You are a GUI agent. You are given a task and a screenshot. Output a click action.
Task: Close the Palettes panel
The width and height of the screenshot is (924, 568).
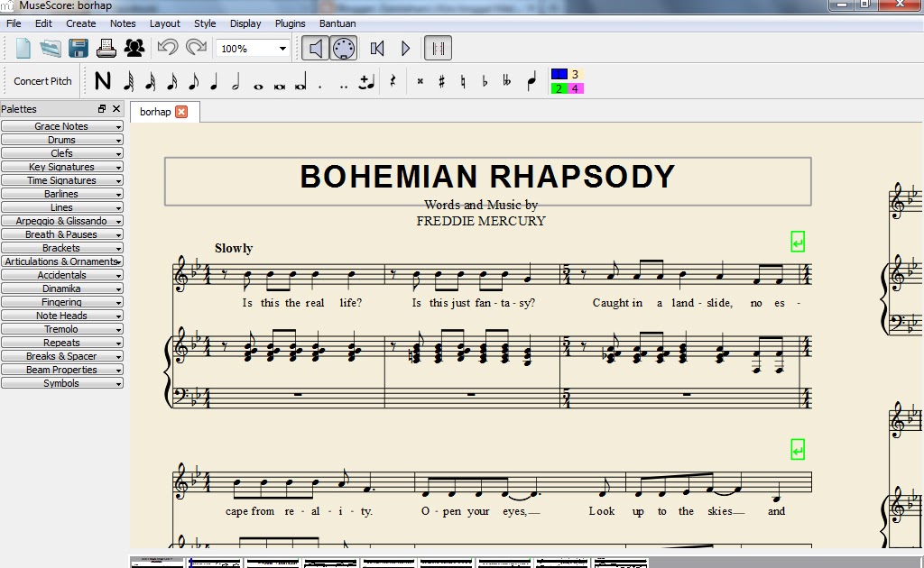(116, 109)
